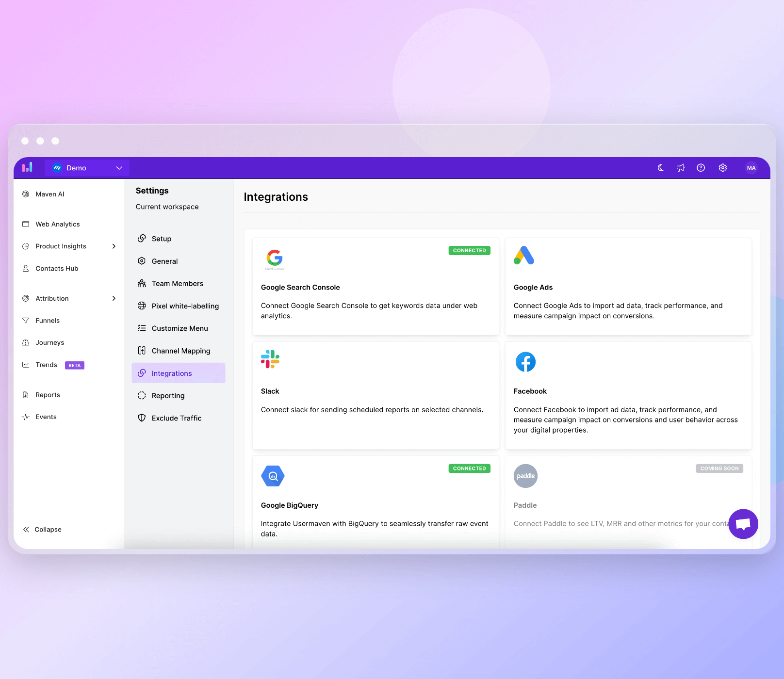Screen dimensions: 784x679
Task: Open announcements megaphone icon
Action: pyautogui.click(x=681, y=168)
